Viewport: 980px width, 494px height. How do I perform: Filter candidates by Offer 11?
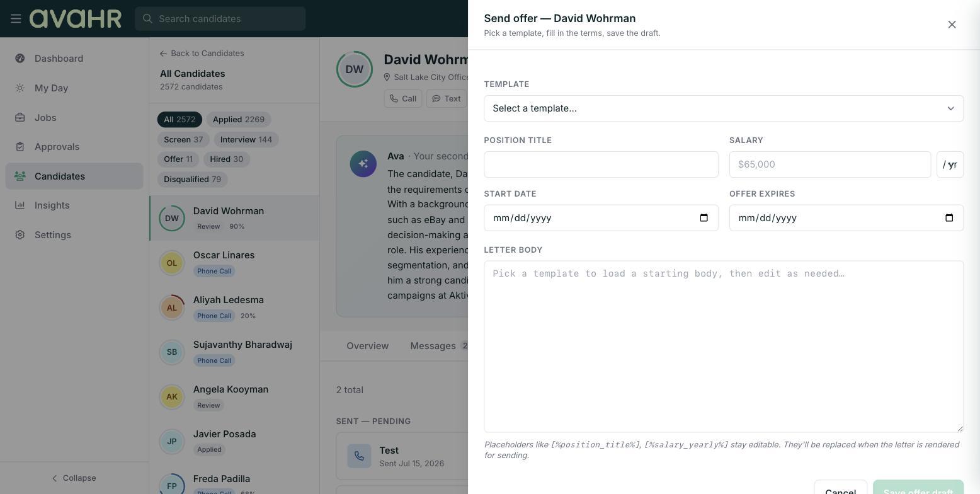point(178,159)
